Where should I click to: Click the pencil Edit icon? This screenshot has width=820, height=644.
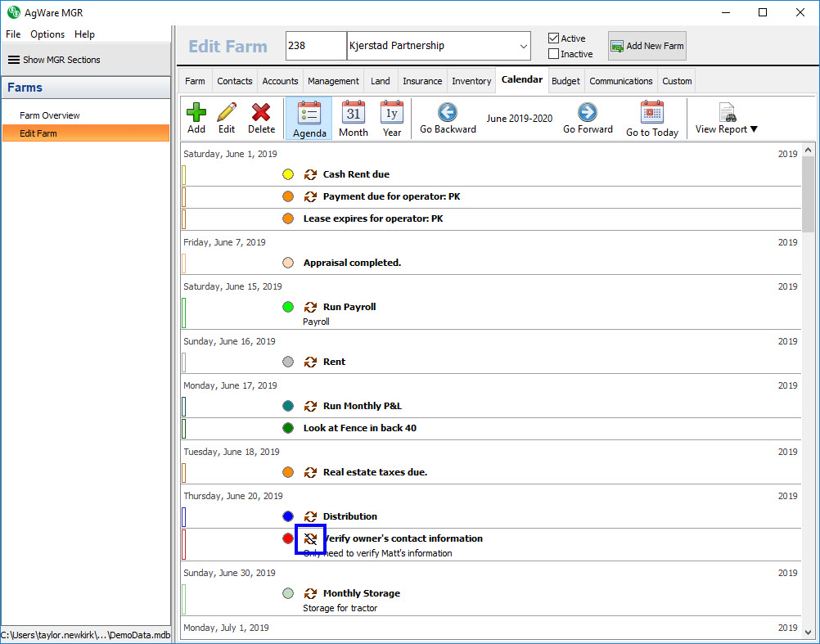[227, 112]
